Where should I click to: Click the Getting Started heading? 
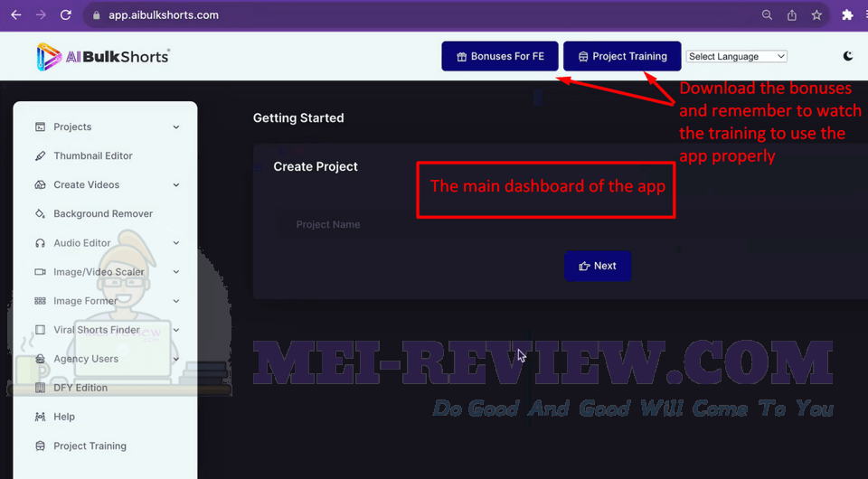click(298, 117)
